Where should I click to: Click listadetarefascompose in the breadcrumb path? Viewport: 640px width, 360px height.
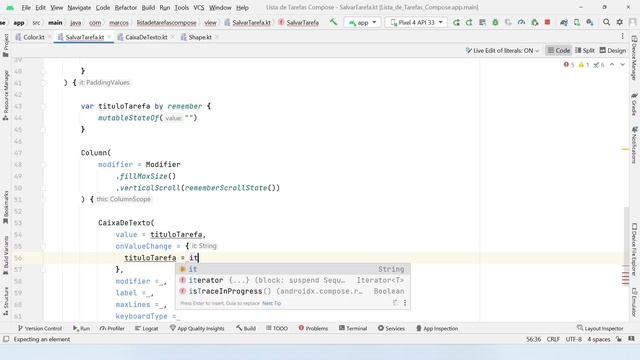coord(167,23)
